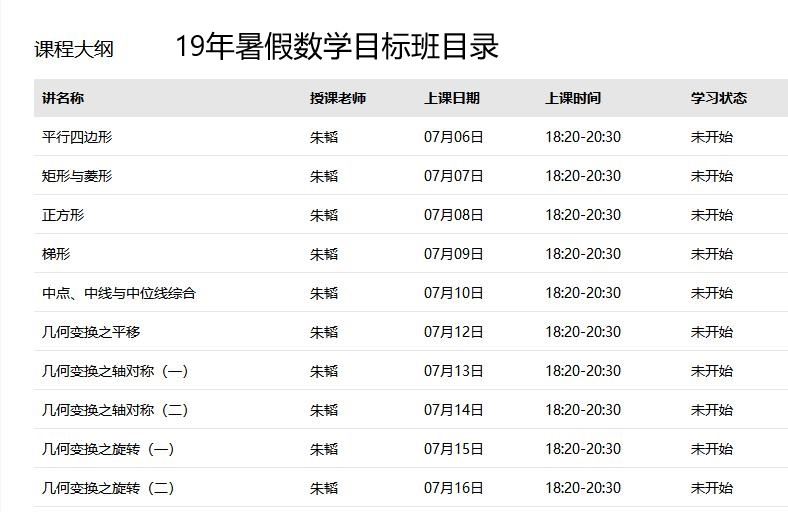Open the 梯形 lesson
This screenshot has height=512, width=788.
[56, 254]
